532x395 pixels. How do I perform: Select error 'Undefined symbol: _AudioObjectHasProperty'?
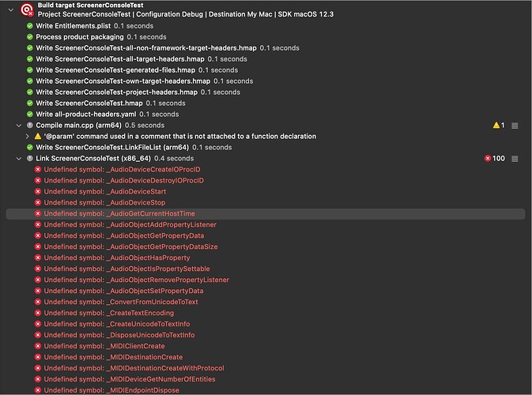coord(117,258)
